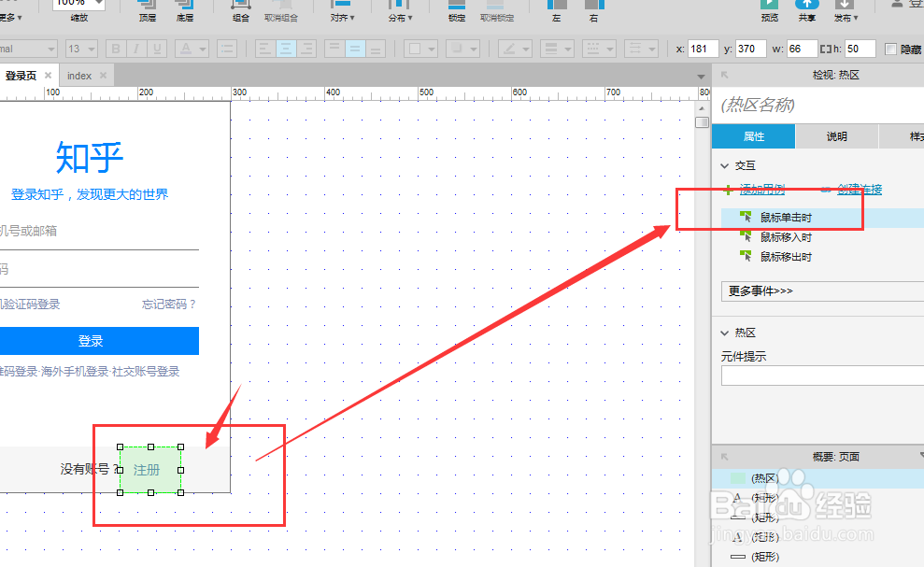The height and width of the screenshot is (567, 924).
Task: Click the Group (组合) toolbar icon
Action: pyautogui.click(x=241, y=6)
